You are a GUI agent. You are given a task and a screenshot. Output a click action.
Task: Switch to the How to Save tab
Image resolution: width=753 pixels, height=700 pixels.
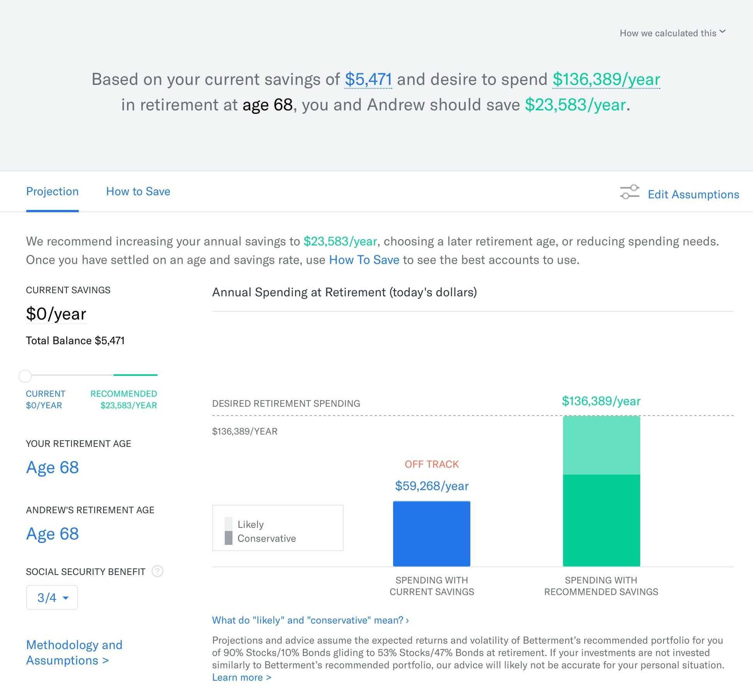click(x=137, y=191)
